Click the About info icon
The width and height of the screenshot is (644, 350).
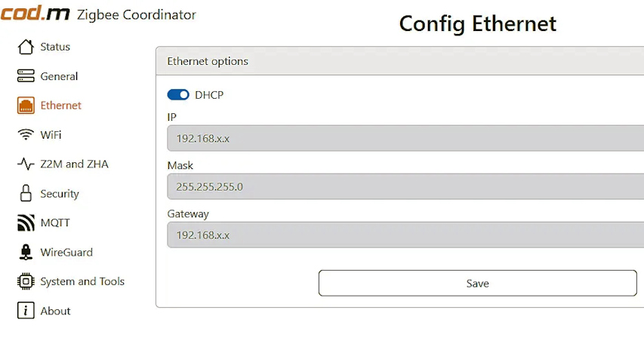click(x=26, y=311)
